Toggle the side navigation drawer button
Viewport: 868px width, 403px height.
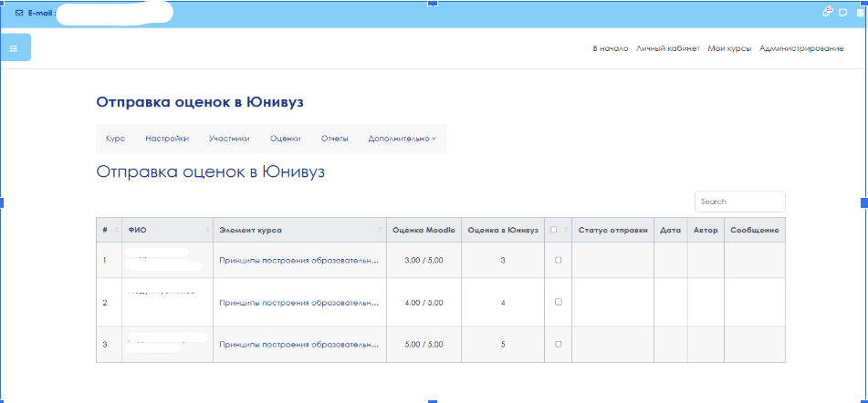pos(15,47)
